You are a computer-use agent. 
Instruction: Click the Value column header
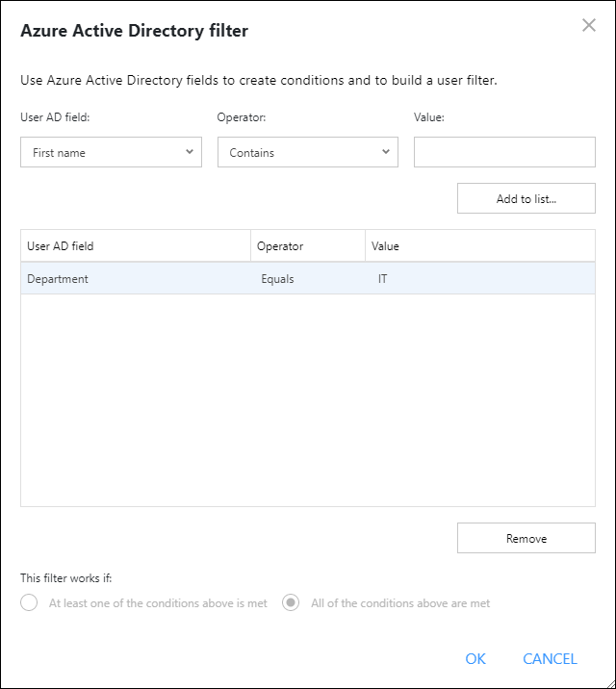(x=480, y=245)
